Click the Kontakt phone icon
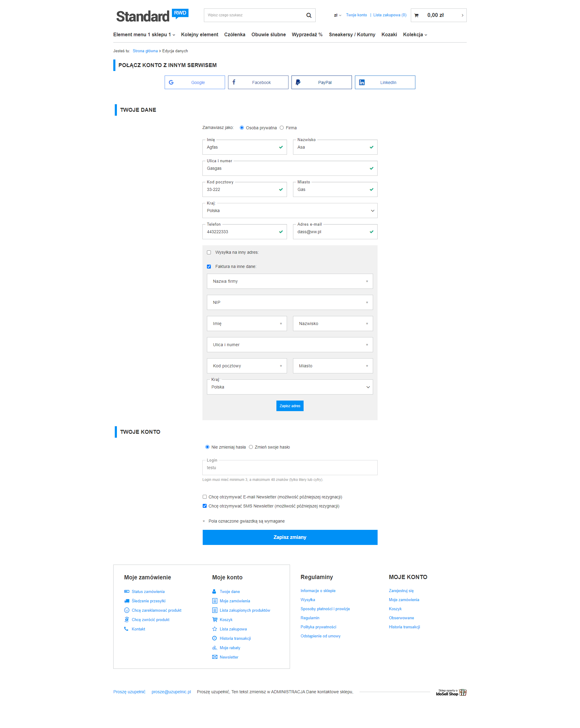Viewport: 580px width, 728px height. click(126, 629)
